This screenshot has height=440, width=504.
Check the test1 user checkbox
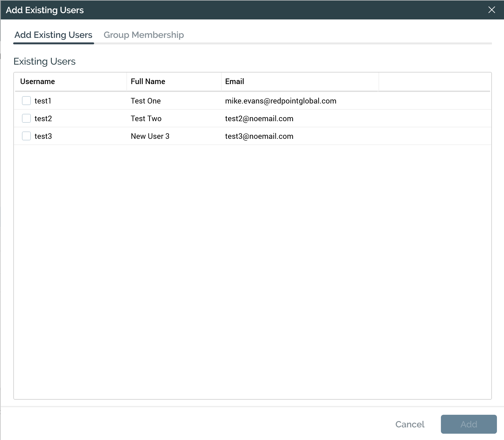coord(26,101)
